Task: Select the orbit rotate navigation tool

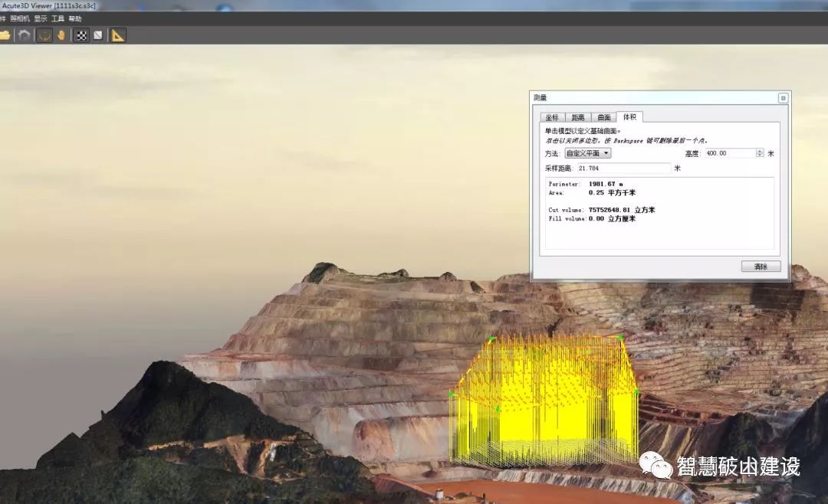Action: coord(44,35)
